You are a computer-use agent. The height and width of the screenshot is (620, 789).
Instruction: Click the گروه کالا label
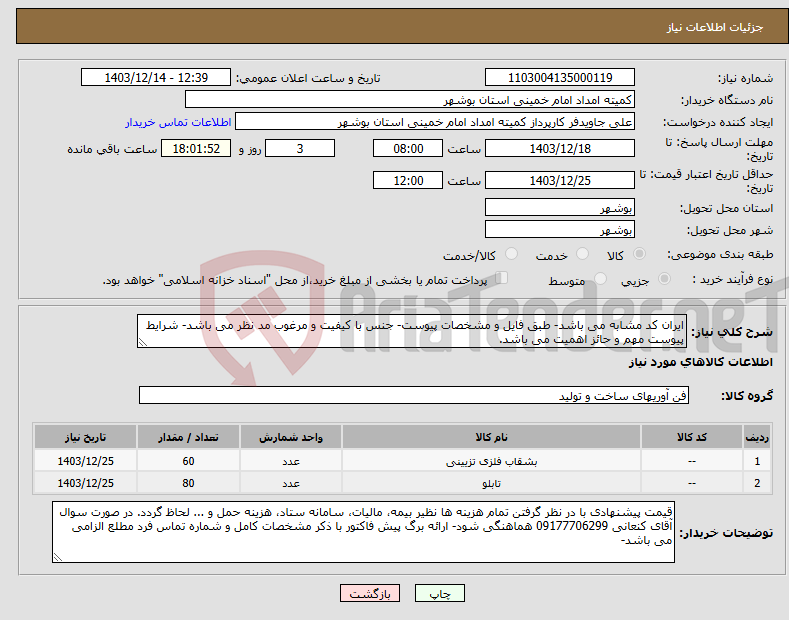747,396
